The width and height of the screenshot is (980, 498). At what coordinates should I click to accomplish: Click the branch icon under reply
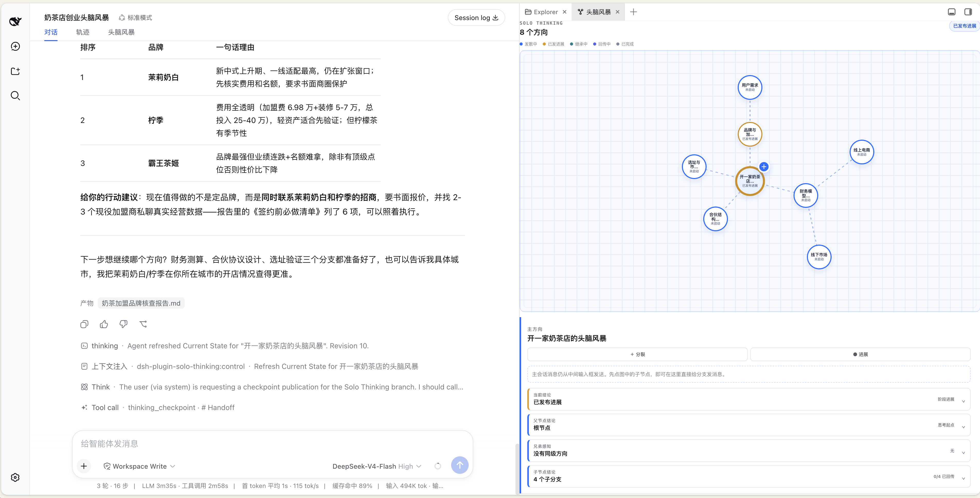(x=143, y=324)
